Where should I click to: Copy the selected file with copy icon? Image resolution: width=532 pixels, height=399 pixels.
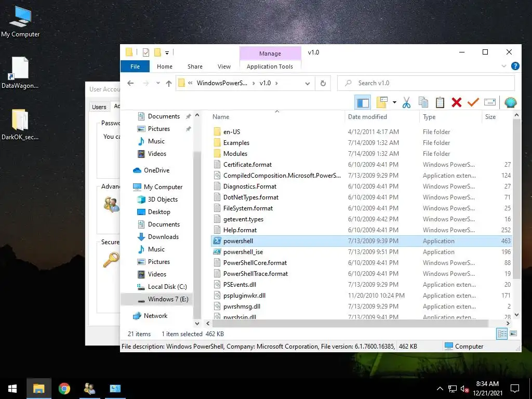(423, 102)
